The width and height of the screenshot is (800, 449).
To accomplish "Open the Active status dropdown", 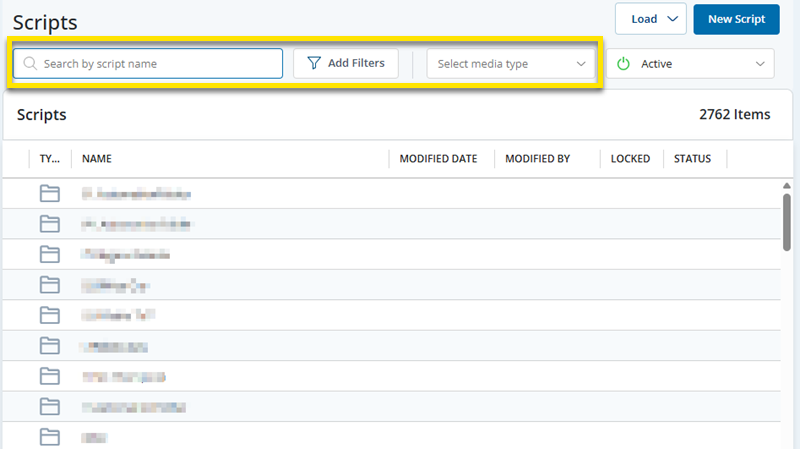I will pyautogui.click(x=690, y=64).
